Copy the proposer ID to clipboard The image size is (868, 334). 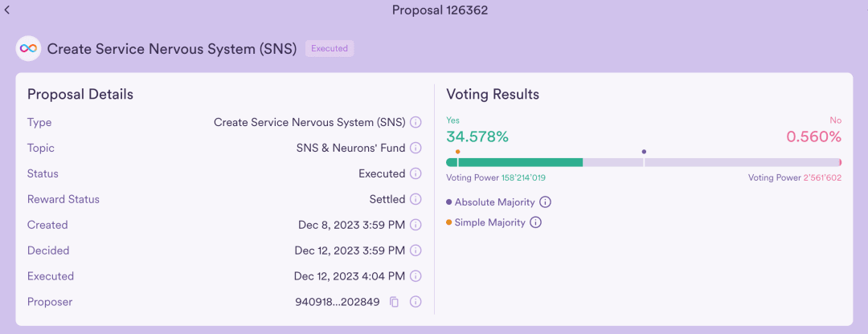click(x=394, y=302)
